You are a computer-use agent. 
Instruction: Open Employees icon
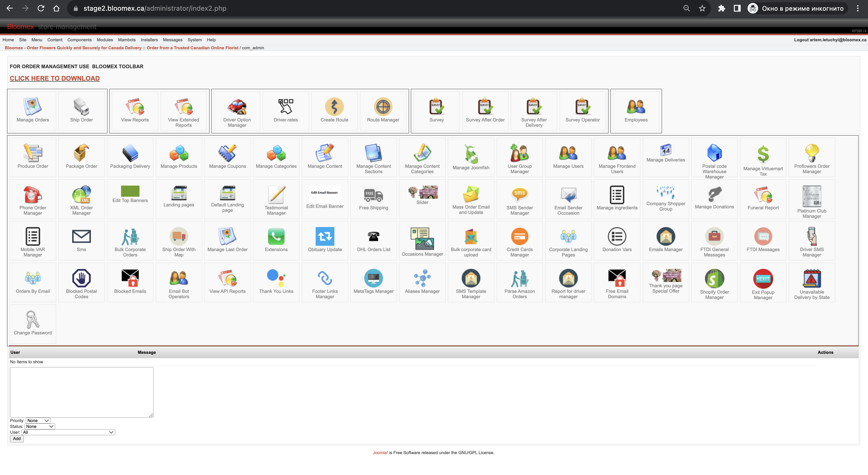636,106
